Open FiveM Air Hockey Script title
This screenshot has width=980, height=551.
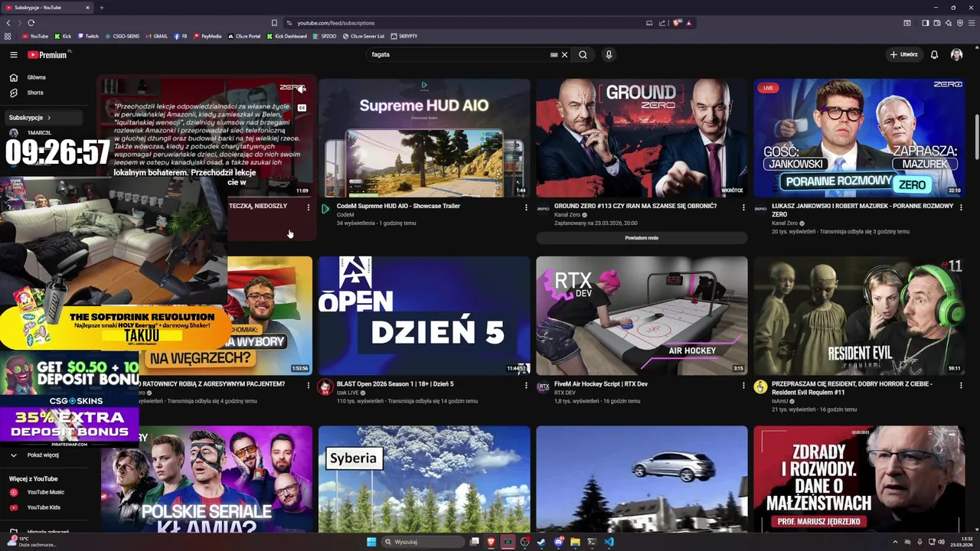(601, 384)
